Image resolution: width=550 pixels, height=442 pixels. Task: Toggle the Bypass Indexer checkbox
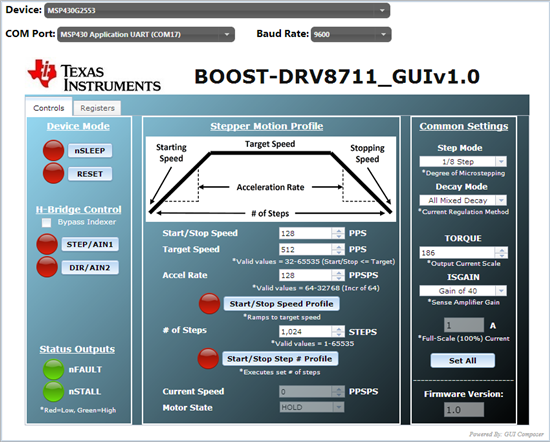coord(46,222)
